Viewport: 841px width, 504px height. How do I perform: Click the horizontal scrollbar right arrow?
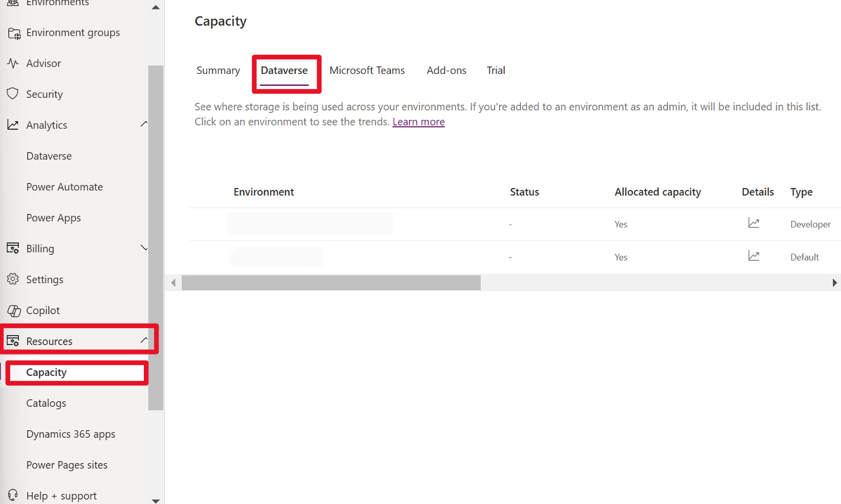click(835, 283)
